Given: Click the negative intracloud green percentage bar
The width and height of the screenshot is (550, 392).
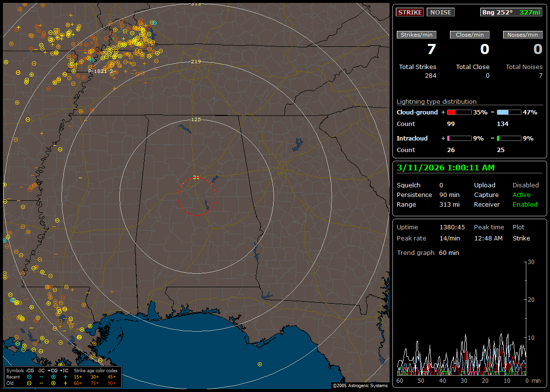Looking at the screenshot, I should tap(509, 138).
